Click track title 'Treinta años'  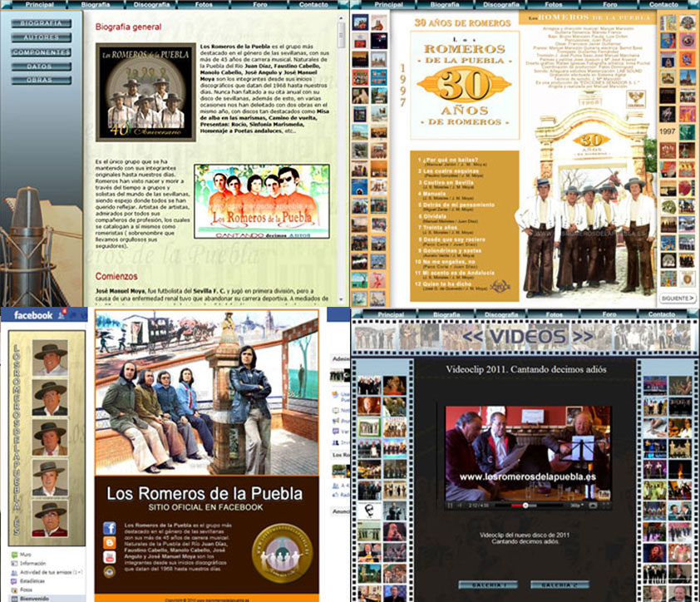440,227
